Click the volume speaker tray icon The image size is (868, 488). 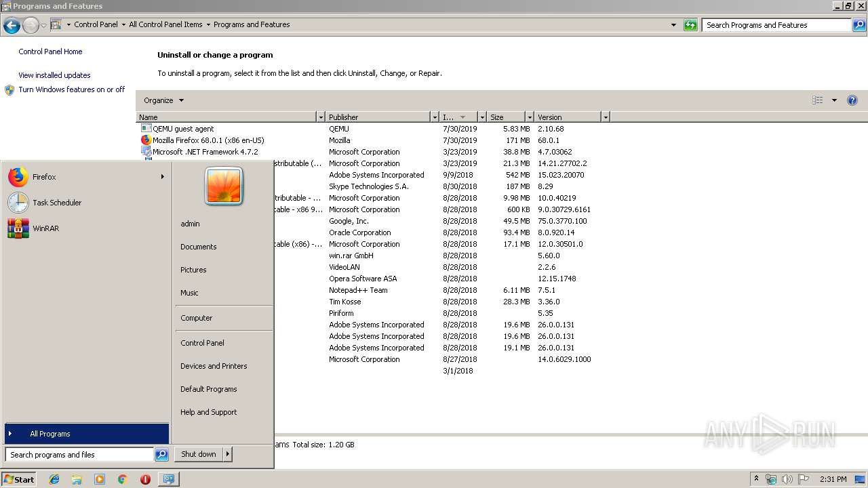[x=787, y=479]
